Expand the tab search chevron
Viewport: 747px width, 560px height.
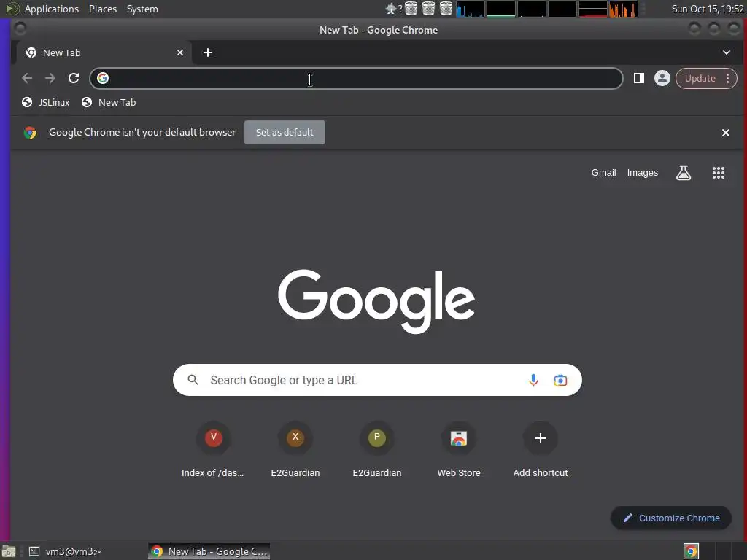tap(726, 52)
